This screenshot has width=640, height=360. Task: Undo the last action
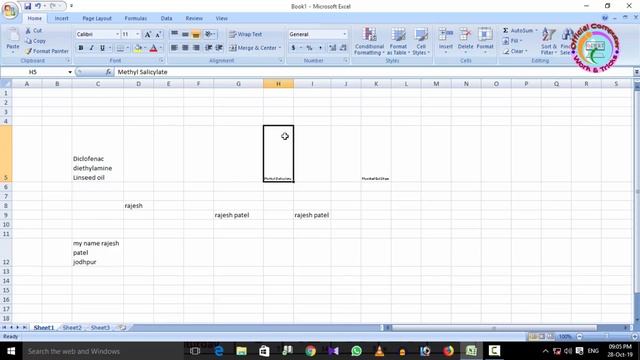pyautogui.click(x=38, y=6)
